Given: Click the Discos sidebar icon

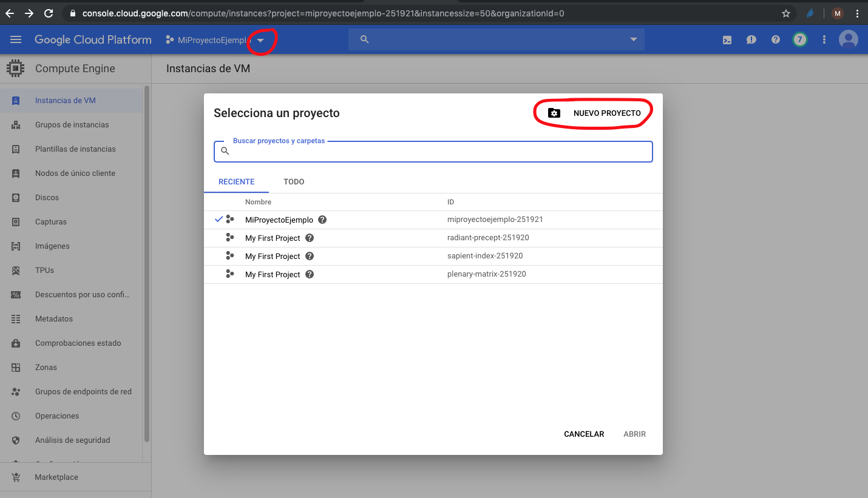Looking at the screenshot, I should point(16,198).
